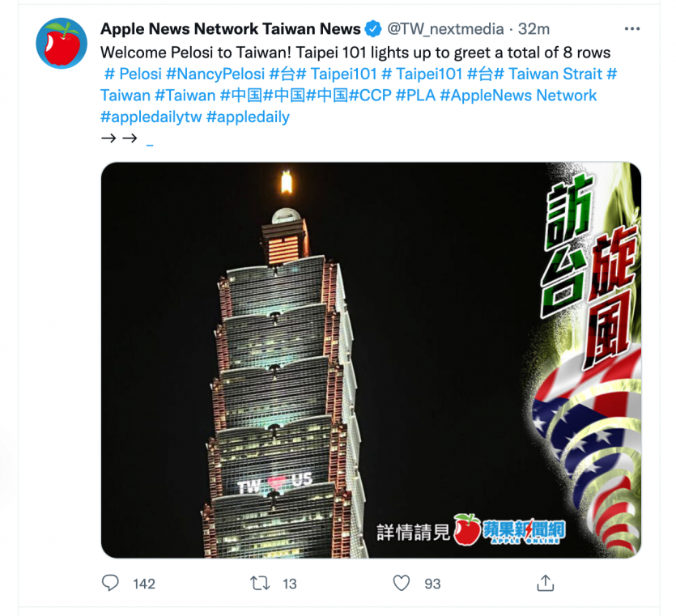This screenshot has height=616, width=676.
Task: Open the tweet's three-dot more menu
Action: 631,29
